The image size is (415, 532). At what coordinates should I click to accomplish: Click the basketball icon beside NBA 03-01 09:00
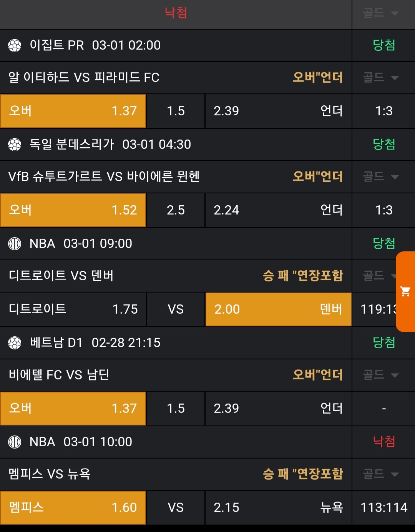coord(15,244)
